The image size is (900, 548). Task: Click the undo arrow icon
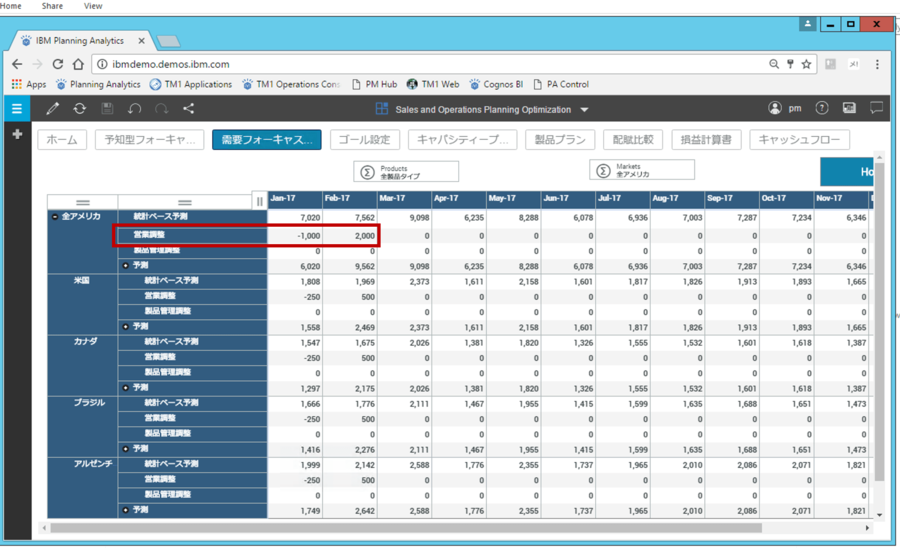(x=134, y=109)
